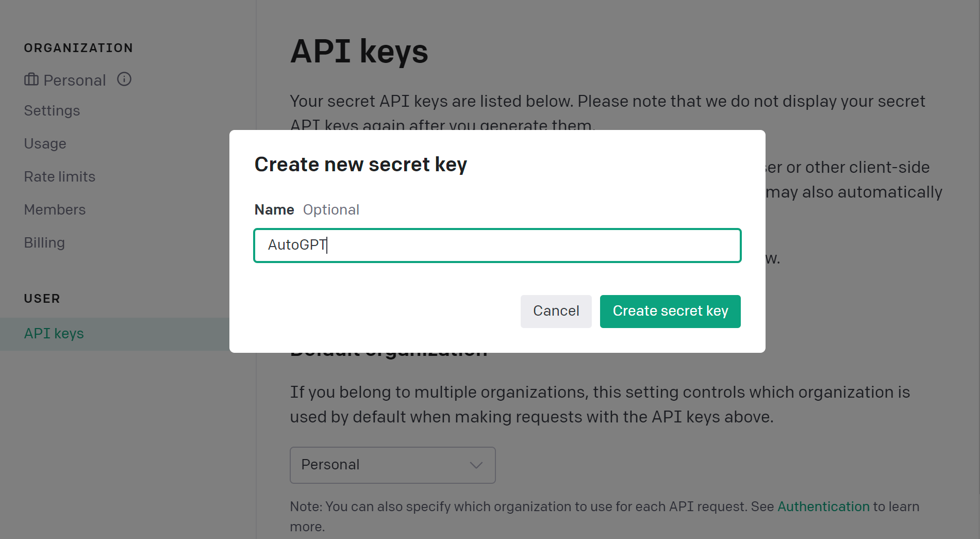Open the Personal organization dropdown chevron
This screenshot has height=539, width=980.
476,465
